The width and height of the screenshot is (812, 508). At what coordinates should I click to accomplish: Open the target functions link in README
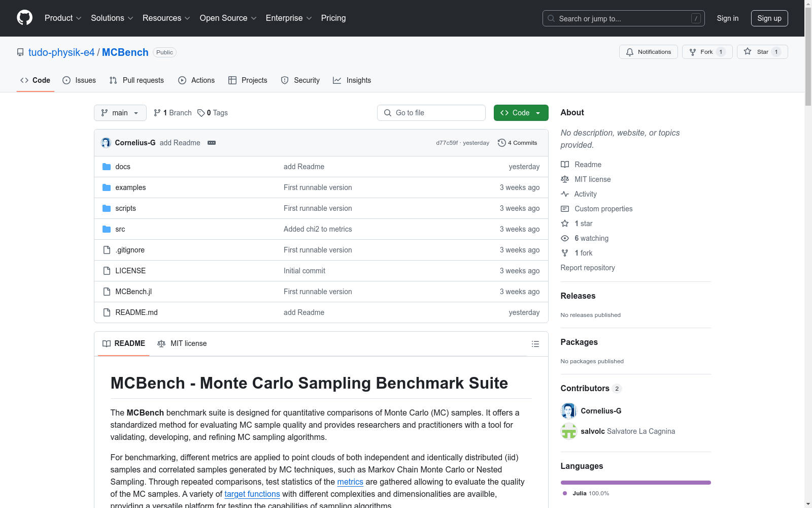(x=252, y=494)
